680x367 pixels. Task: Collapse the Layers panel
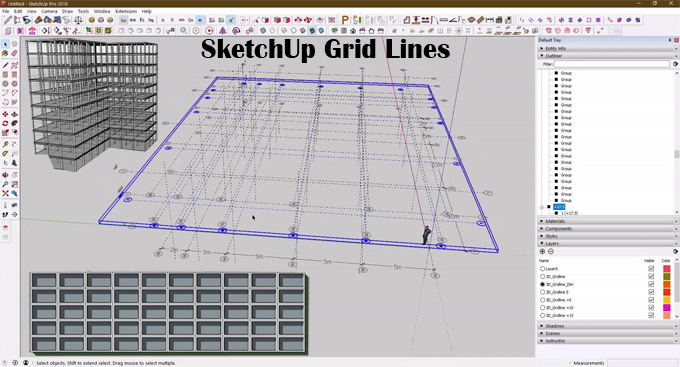(607, 244)
